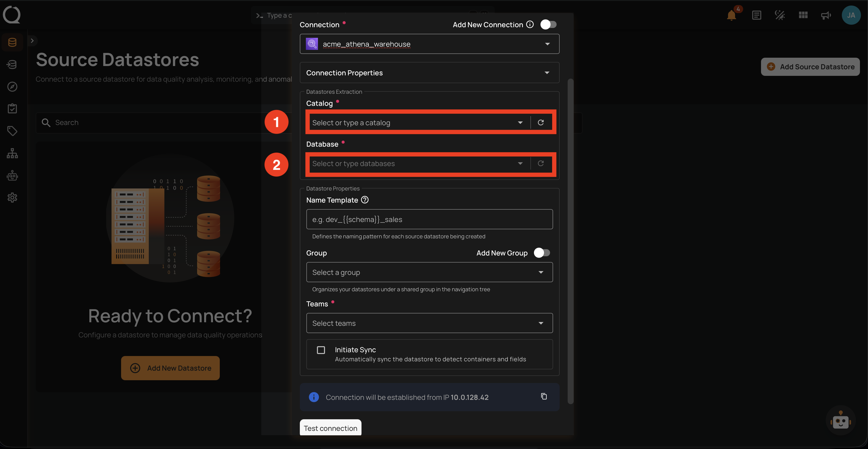Click the Test connection button
Image resolution: width=868 pixels, height=449 pixels.
pyautogui.click(x=330, y=428)
